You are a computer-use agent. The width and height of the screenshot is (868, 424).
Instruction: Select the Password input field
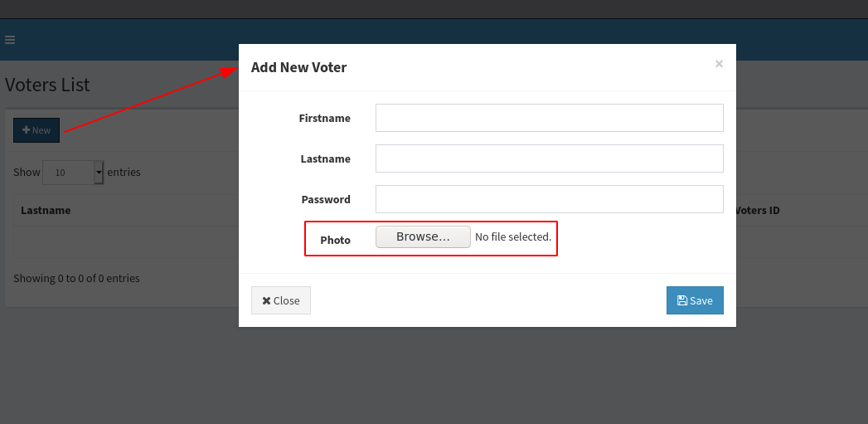coord(549,199)
